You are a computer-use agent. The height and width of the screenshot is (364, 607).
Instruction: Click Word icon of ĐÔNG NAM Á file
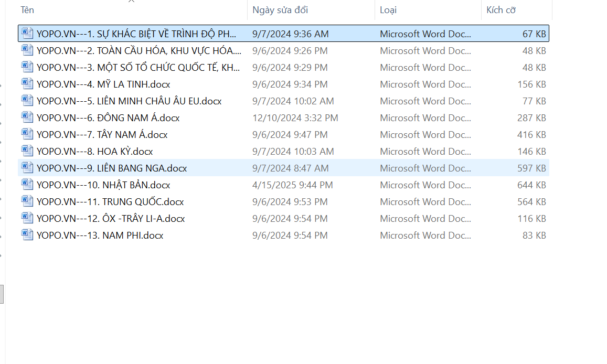pyautogui.click(x=27, y=117)
